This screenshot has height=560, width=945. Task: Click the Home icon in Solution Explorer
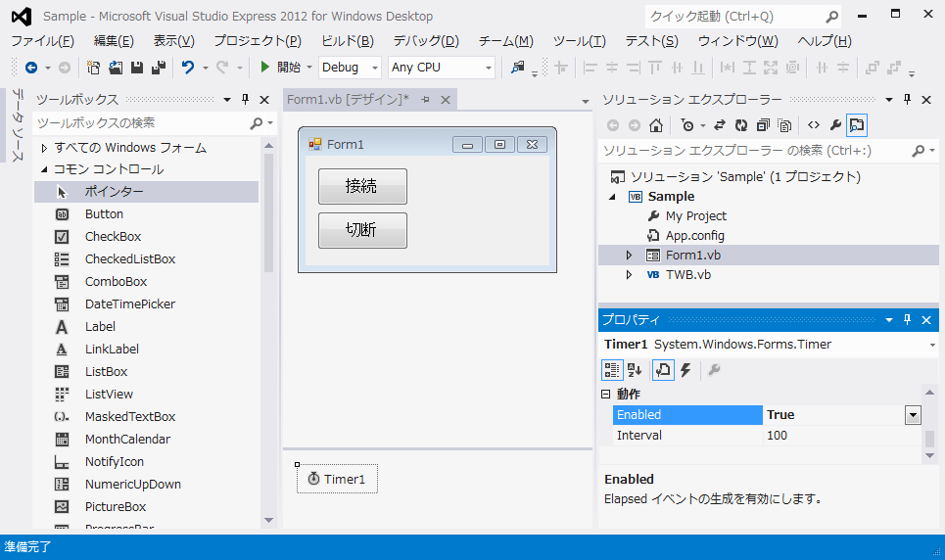click(x=656, y=125)
